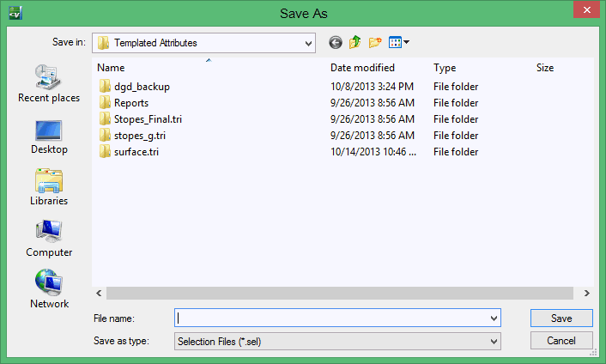Viewport: 606px width, 364px height.
Task: Open the File name history dropdown
Action: (493, 318)
